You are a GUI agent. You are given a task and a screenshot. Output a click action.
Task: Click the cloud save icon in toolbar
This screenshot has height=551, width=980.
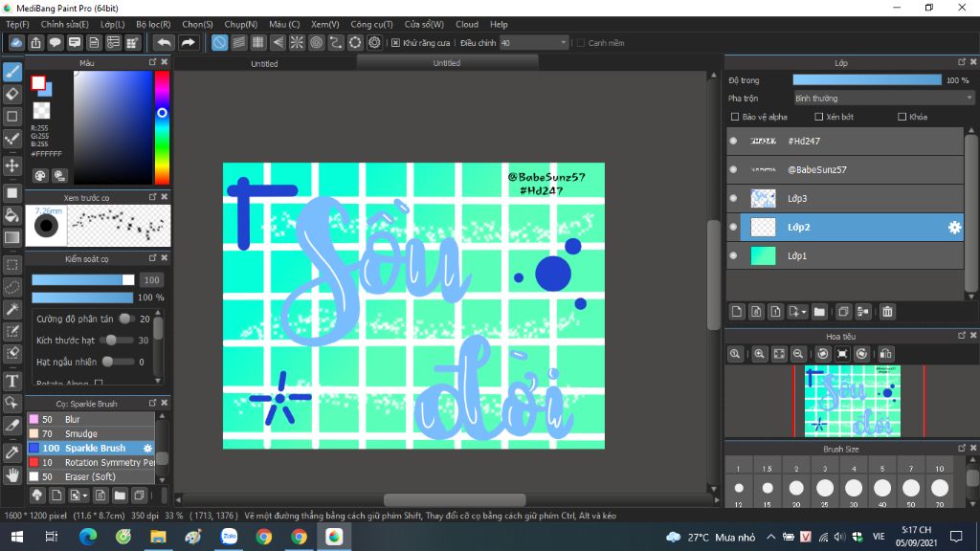click(16, 42)
